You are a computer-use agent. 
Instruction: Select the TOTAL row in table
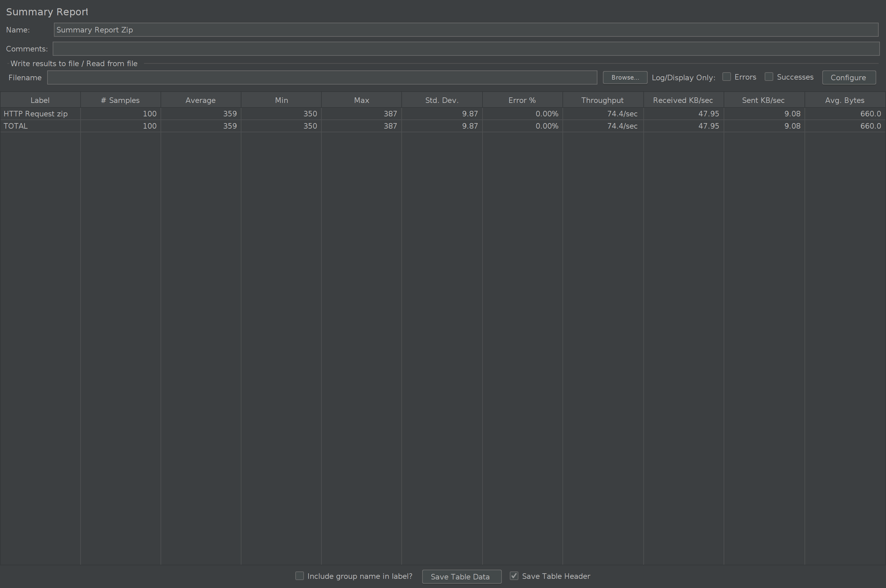pos(16,126)
